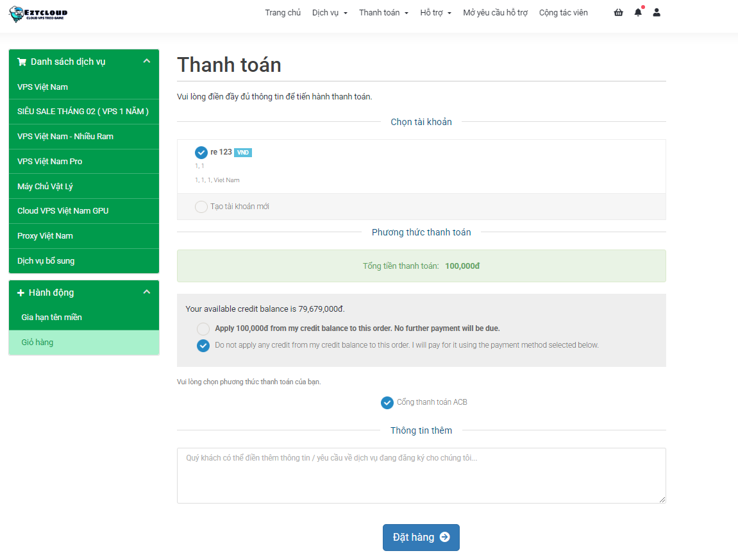The height and width of the screenshot is (560, 738).
Task: Click the EZTCloud logo
Action: (x=38, y=14)
